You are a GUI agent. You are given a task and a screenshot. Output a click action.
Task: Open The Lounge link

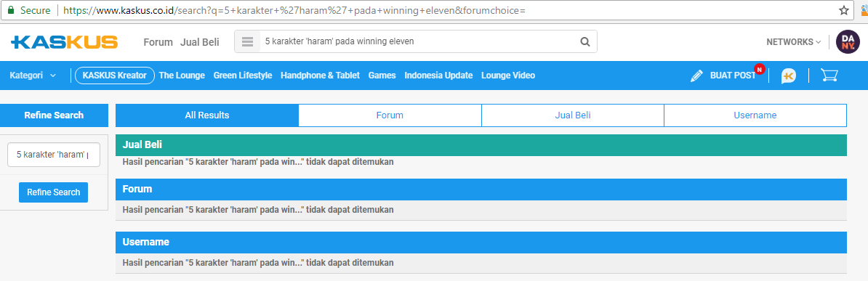(182, 76)
